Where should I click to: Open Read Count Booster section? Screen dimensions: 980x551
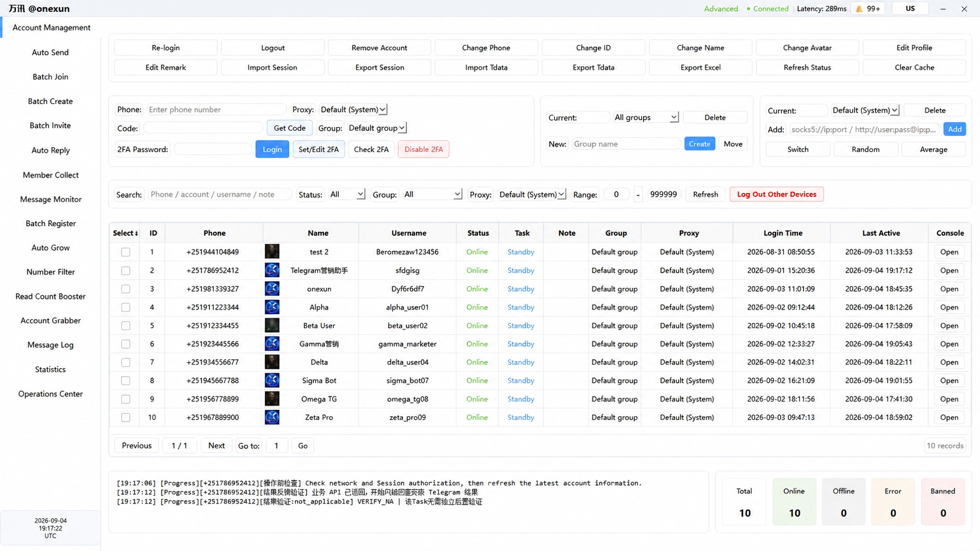pos(50,297)
